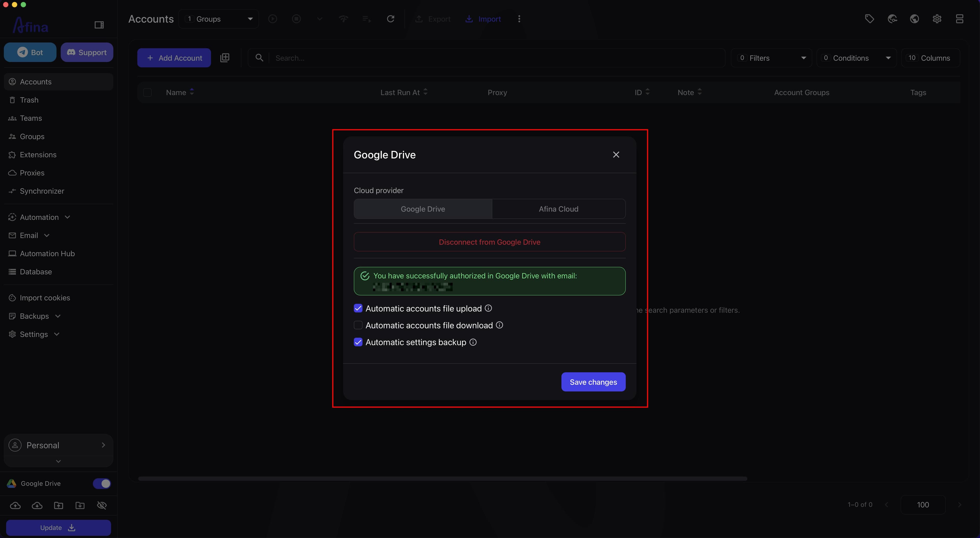Open the chevron dropdown after stop
Screen dimensions: 980x538
pyautogui.click(x=320, y=19)
